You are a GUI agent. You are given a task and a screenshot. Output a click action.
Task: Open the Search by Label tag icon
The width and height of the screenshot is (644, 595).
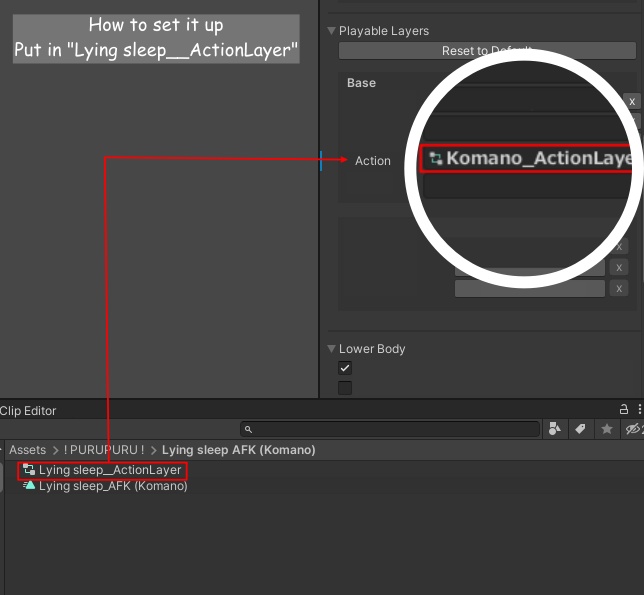click(x=580, y=429)
